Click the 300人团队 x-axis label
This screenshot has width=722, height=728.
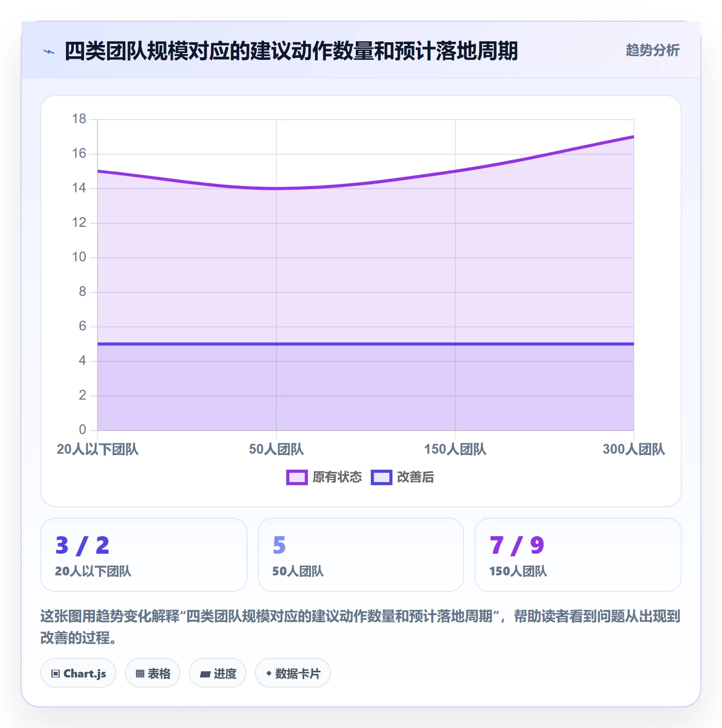pyautogui.click(x=634, y=449)
